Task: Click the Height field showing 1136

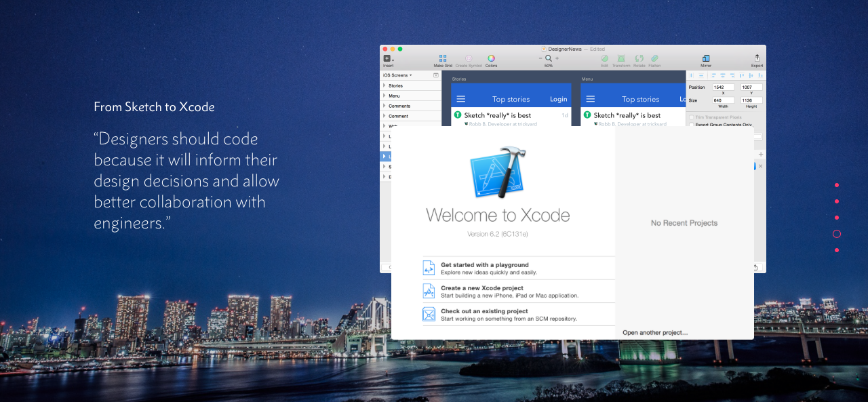Action: click(751, 100)
